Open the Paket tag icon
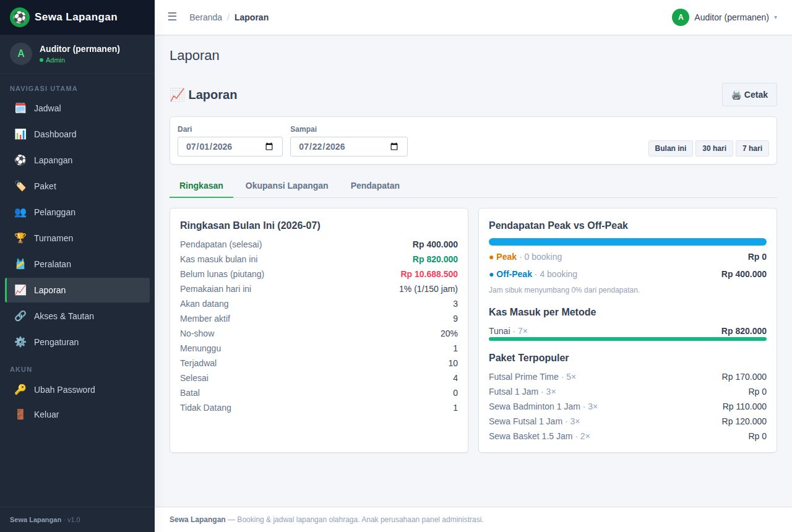This screenshot has width=792, height=532. point(20,186)
